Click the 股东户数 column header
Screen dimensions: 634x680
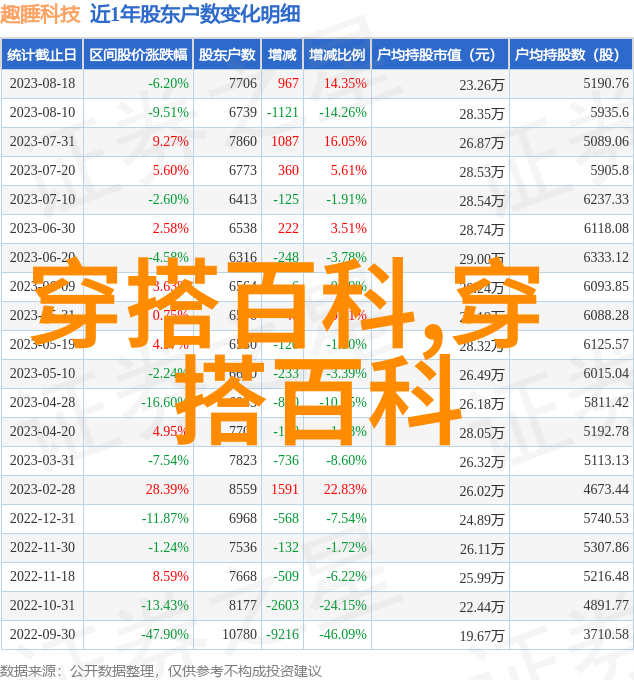[227, 55]
